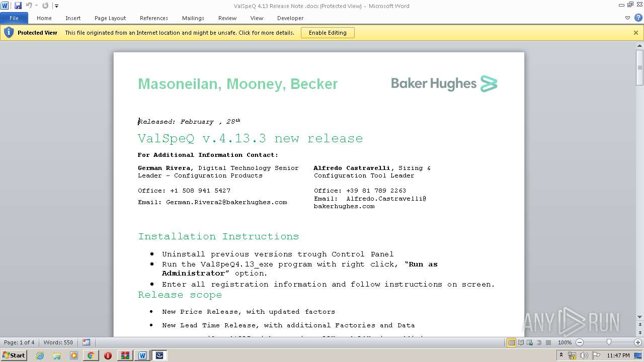
Task: Open Customize Quick Access Toolbar dropdown
Action: tap(56, 6)
